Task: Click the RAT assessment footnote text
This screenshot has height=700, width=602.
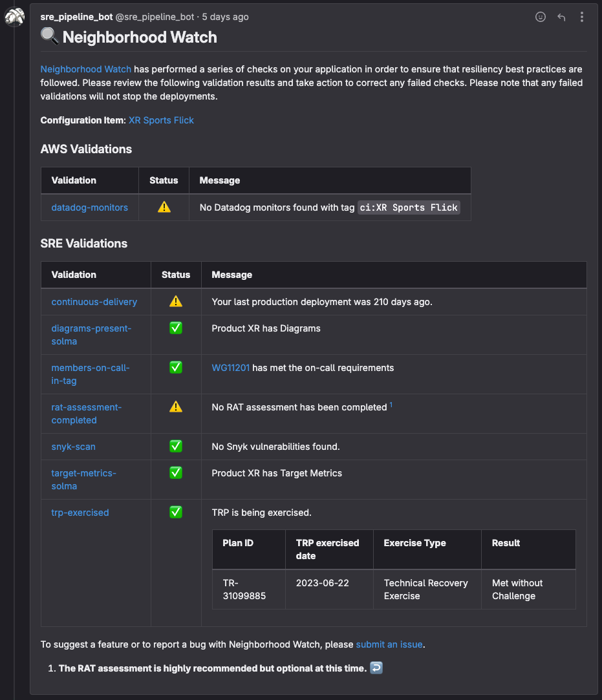Action: pos(213,668)
